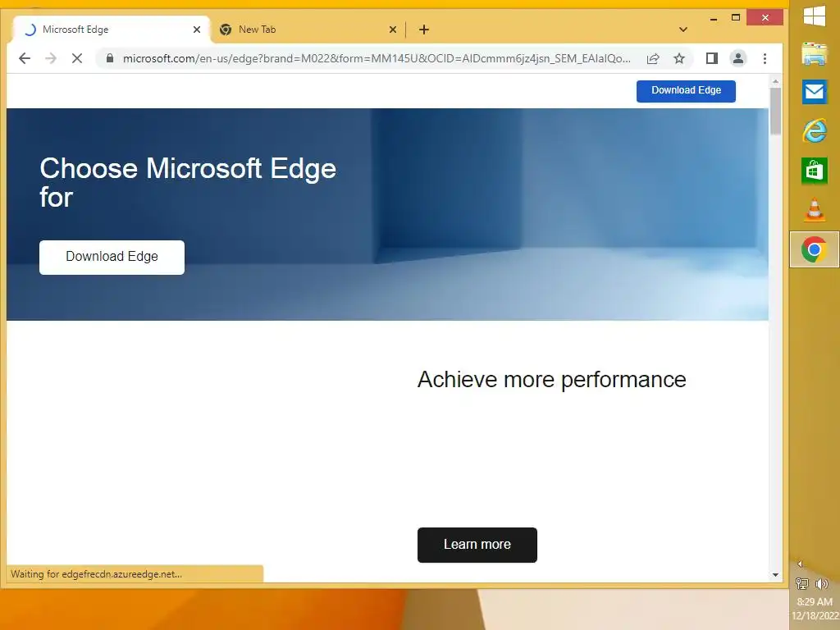Stop loading the page
840x630 pixels.
point(77,58)
